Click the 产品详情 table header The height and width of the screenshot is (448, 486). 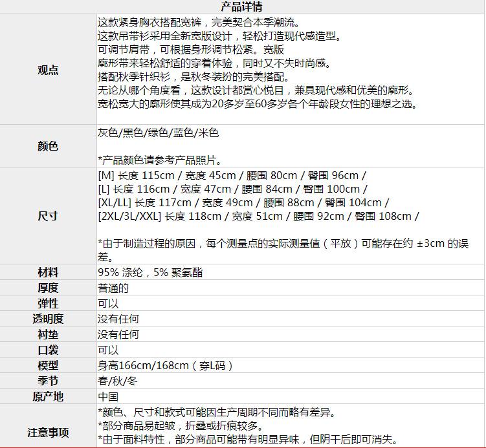pos(242,7)
